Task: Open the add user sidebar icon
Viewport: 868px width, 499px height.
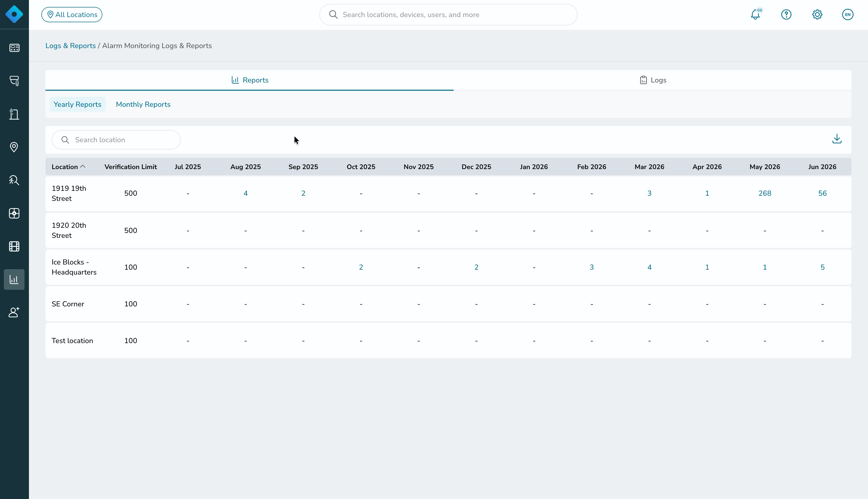Action: click(14, 312)
